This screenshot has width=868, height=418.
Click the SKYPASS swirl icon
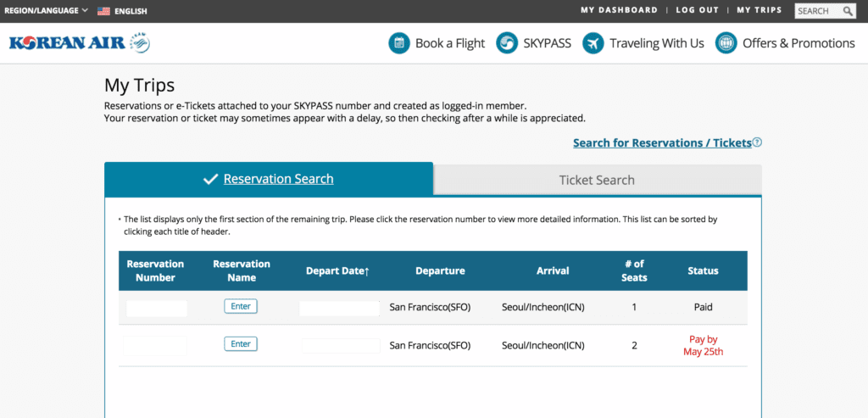[507, 43]
